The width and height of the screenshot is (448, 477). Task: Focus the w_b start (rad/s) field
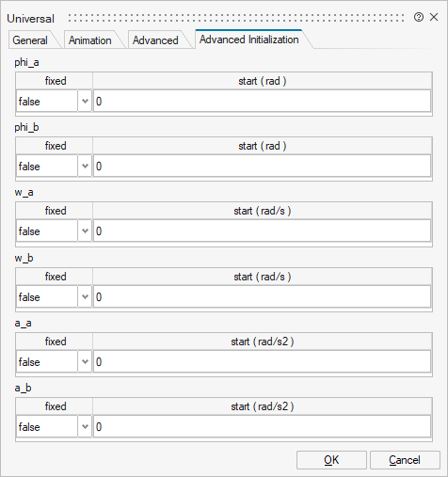click(262, 297)
